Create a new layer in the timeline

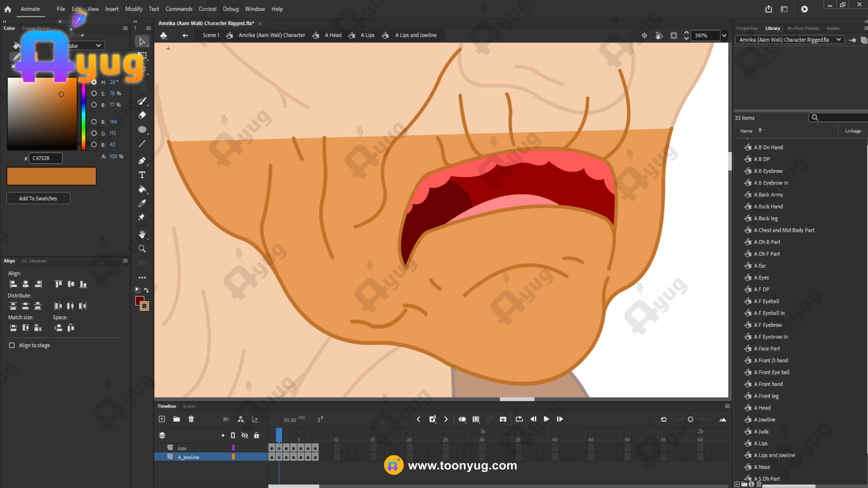(162, 419)
